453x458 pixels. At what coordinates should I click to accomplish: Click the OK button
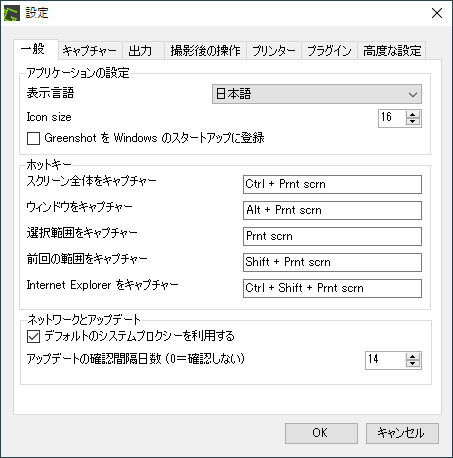tap(321, 433)
